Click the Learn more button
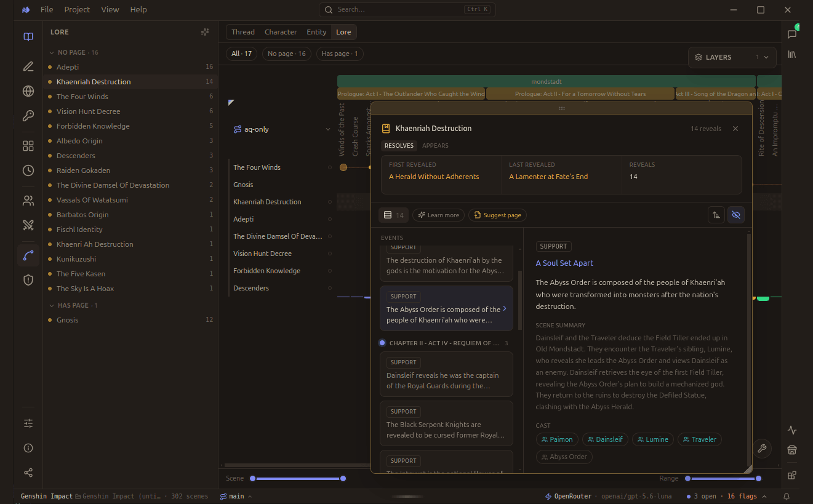 [x=438, y=215]
